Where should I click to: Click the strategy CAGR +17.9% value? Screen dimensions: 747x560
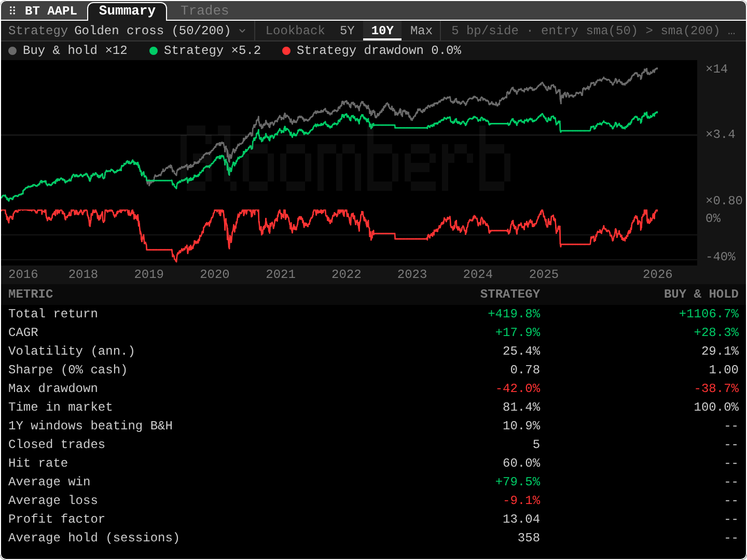click(x=518, y=332)
